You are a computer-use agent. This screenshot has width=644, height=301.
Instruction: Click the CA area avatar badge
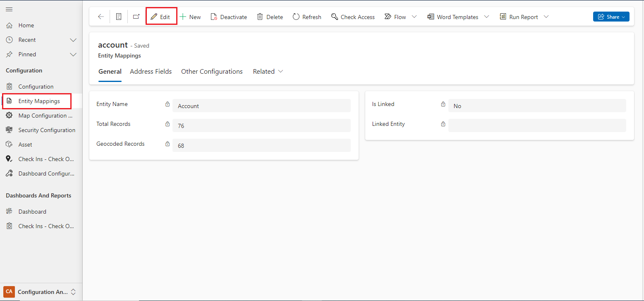[x=9, y=291]
